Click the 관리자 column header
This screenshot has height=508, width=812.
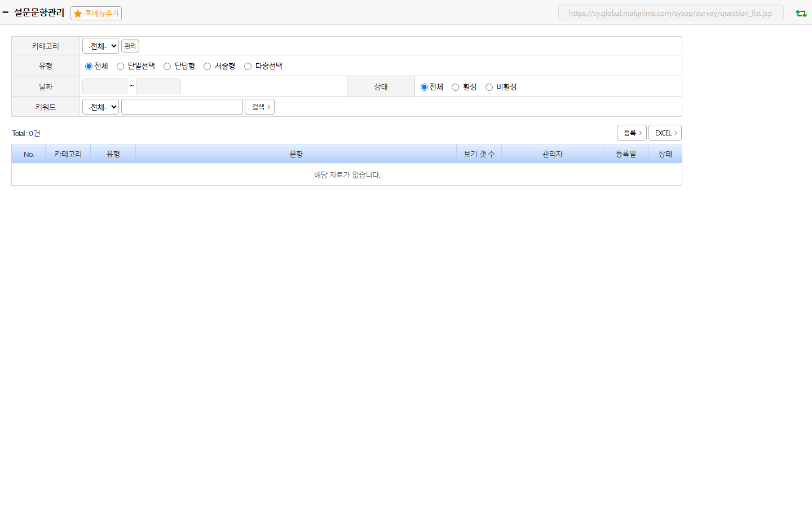(x=553, y=154)
